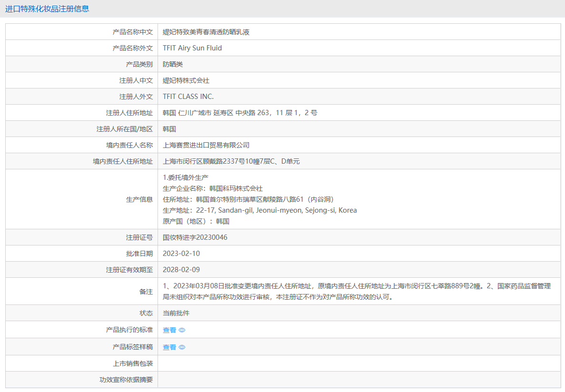Click the 状态 label
The height and width of the screenshot is (392, 565).
click(x=146, y=313)
